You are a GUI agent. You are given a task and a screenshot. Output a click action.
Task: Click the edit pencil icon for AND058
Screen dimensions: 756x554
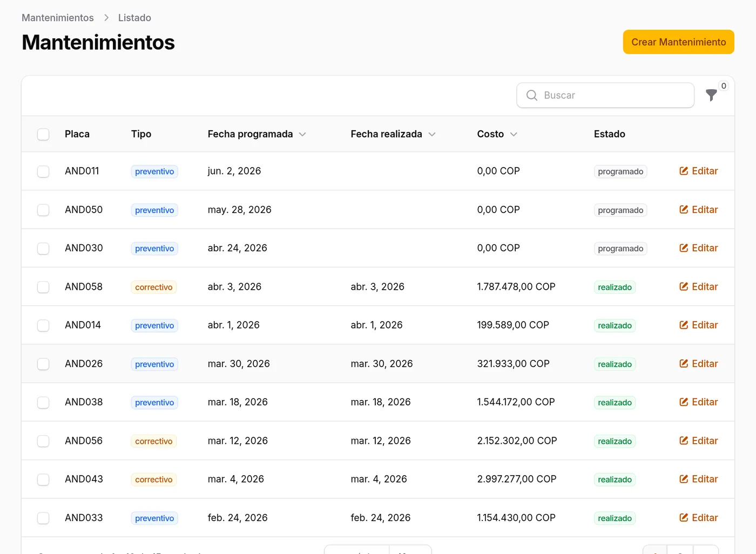[684, 286]
